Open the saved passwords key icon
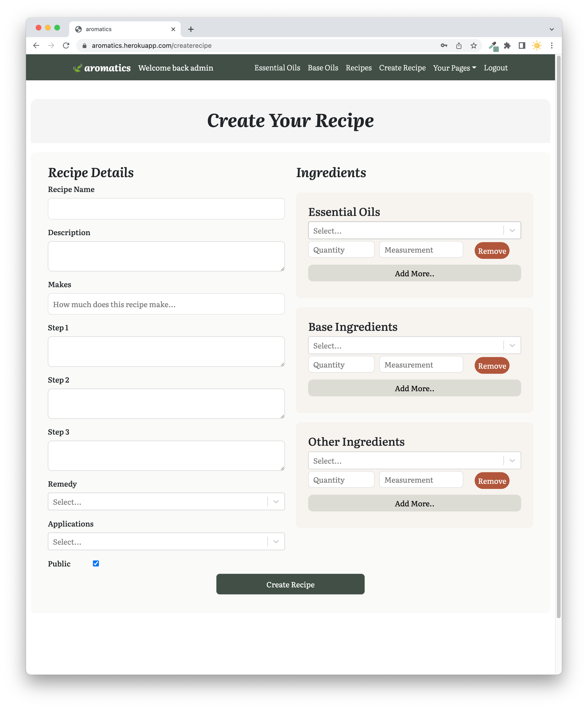The width and height of the screenshot is (588, 709). click(x=444, y=46)
